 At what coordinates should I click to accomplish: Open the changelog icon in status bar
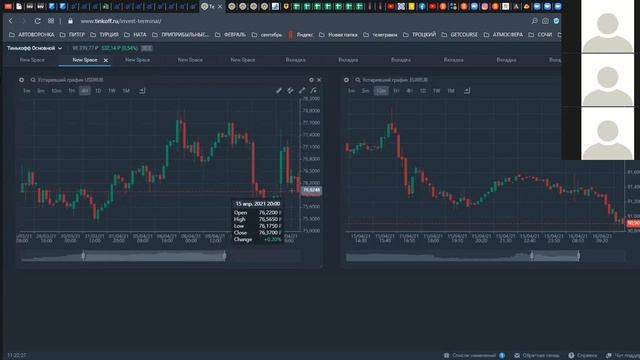[447, 356]
